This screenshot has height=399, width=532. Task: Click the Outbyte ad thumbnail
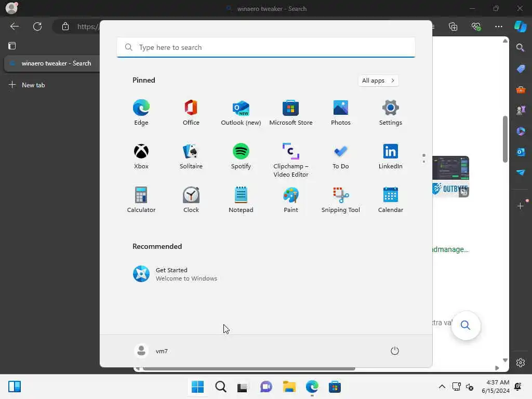pyautogui.click(x=450, y=177)
